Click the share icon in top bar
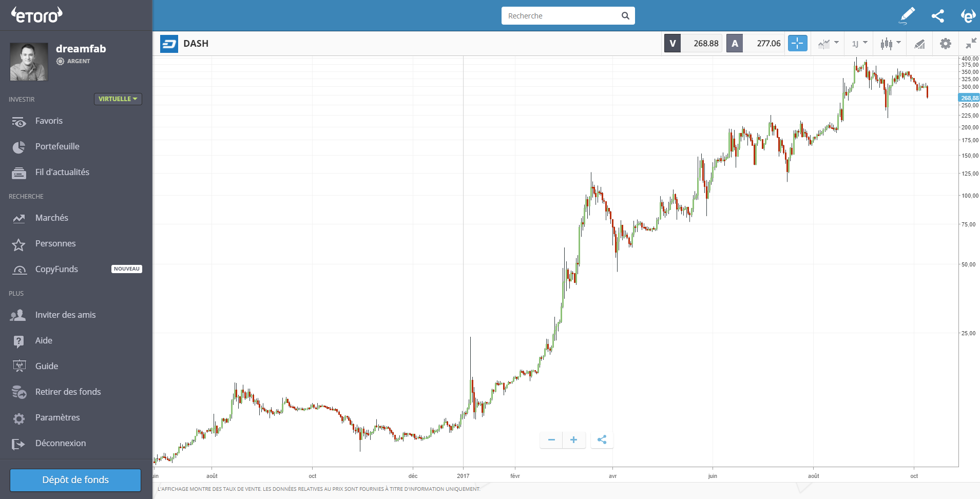The height and width of the screenshot is (499, 980). click(938, 16)
